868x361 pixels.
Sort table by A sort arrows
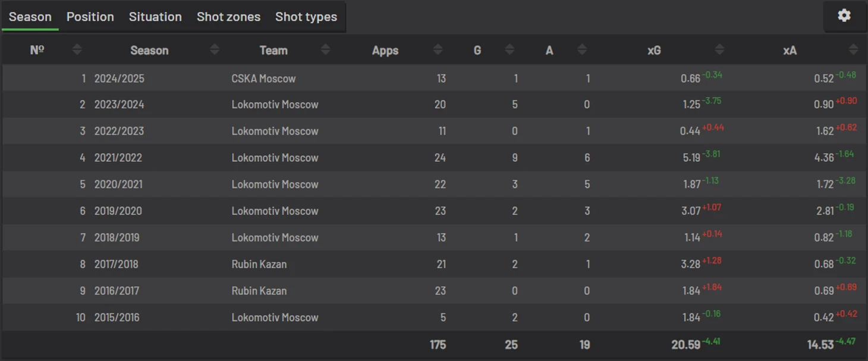click(582, 50)
